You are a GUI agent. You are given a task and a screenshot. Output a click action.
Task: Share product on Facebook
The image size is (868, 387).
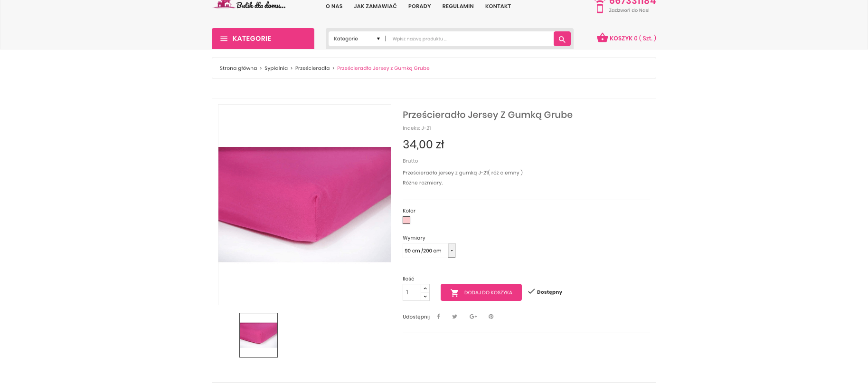pyautogui.click(x=438, y=317)
